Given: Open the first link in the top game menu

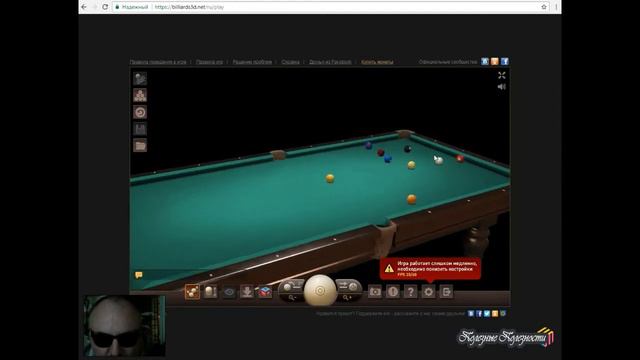Looking at the screenshot, I should (158, 62).
